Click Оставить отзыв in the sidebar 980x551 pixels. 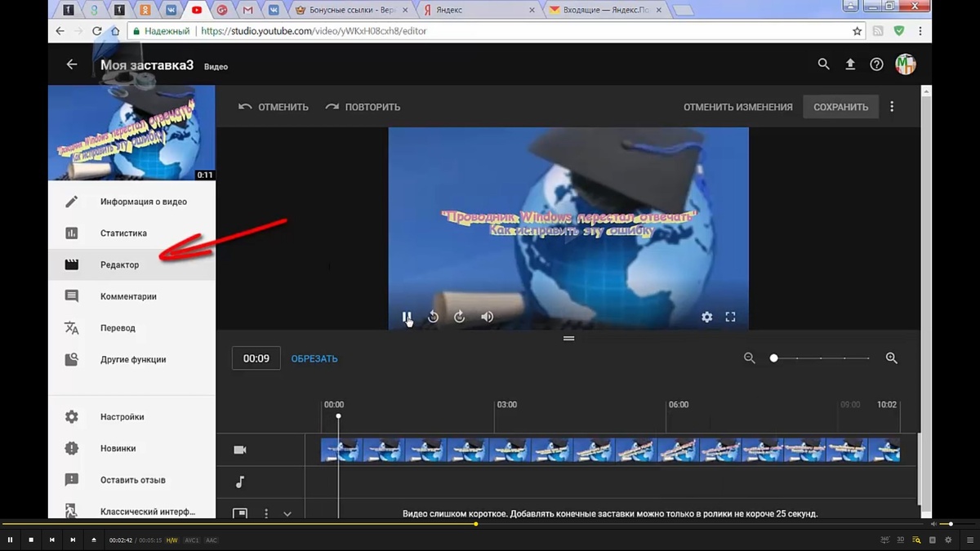pyautogui.click(x=131, y=480)
